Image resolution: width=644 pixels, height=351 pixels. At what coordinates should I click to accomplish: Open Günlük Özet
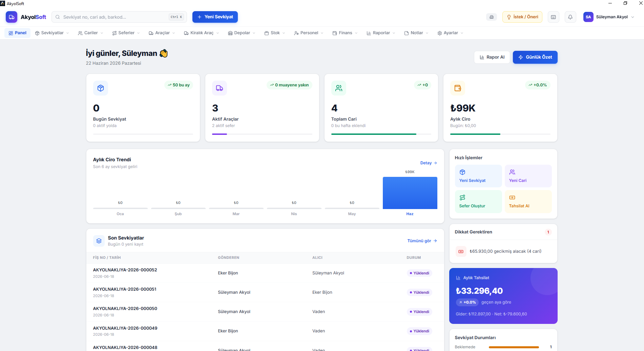535,57
